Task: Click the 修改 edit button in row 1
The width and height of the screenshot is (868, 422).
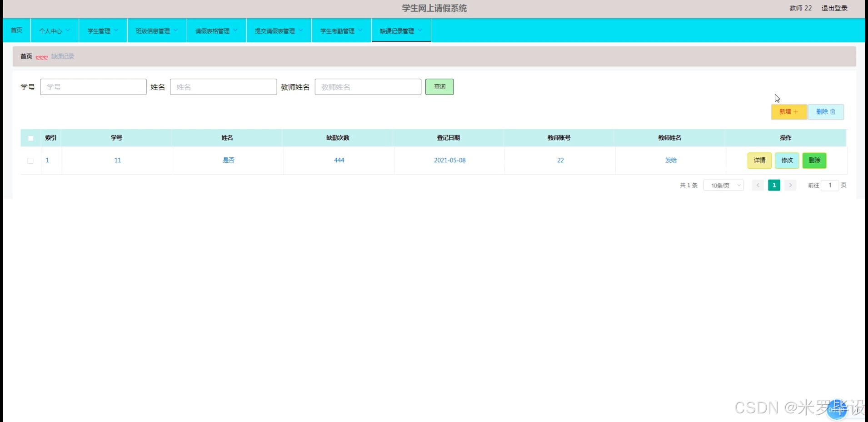Action: pyautogui.click(x=787, y=161)
